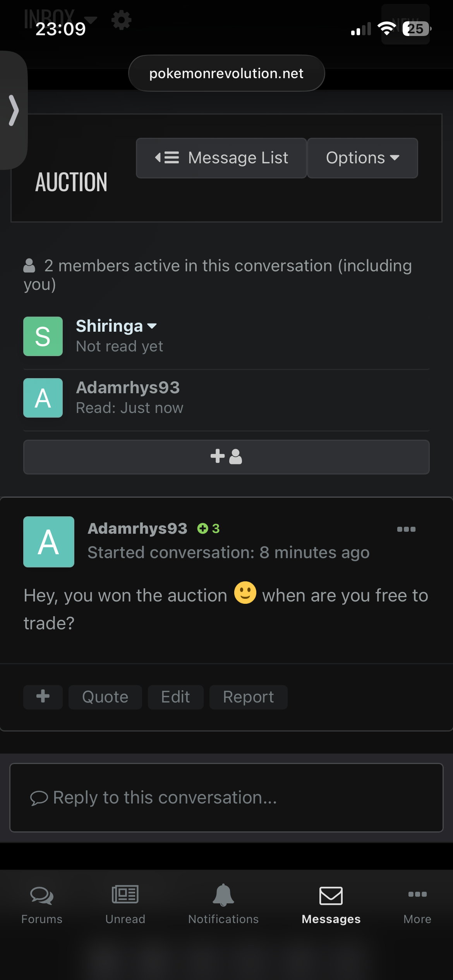Screen dimensions: 453x980
Task: Open Notifications bell icon
Action: coord(223,895)
